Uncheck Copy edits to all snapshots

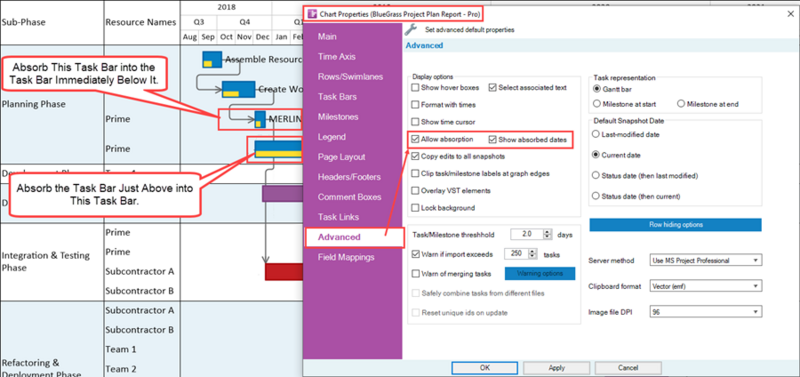pos(415,157)
